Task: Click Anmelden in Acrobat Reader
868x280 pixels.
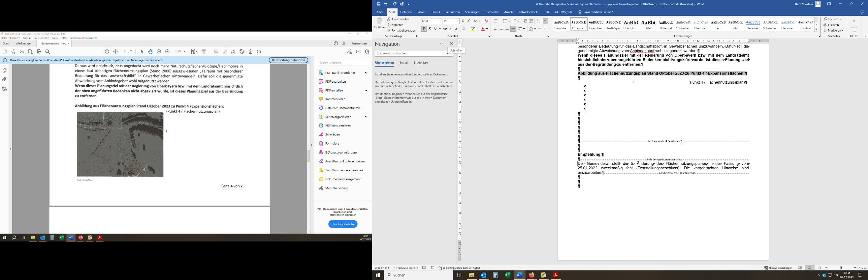Action: click(x=359, y=43)
